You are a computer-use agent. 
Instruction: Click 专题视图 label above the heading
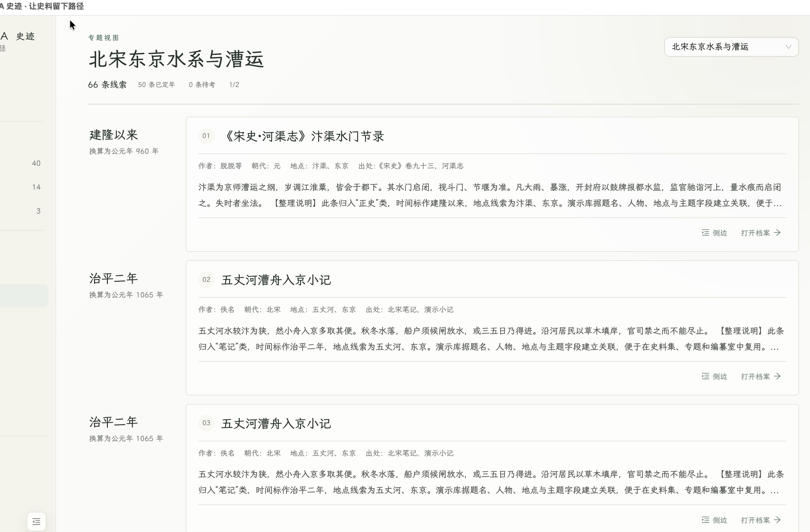click(x=104, y=38)
